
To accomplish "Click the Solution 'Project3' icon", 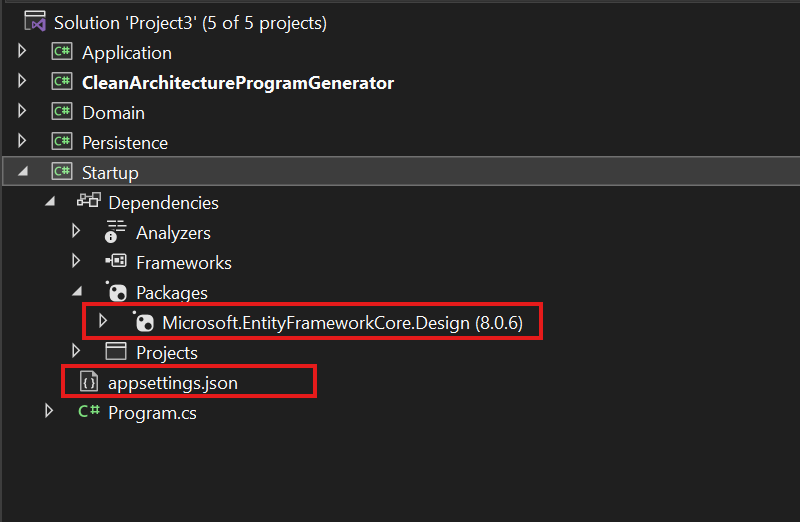I will click(35, 21).
